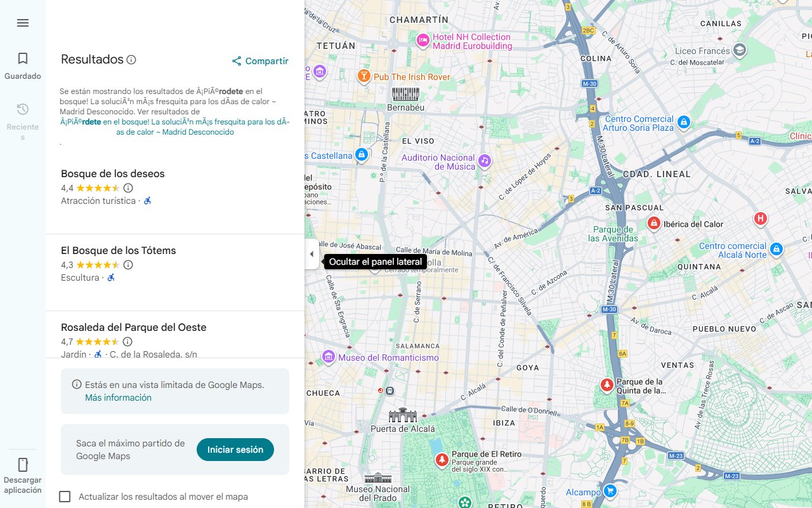Image resolution: width=812 pixels, height=508 pixels.
Task: Click Centro comercial Alcalá Norte marker
Action: [x=776, y=250]
